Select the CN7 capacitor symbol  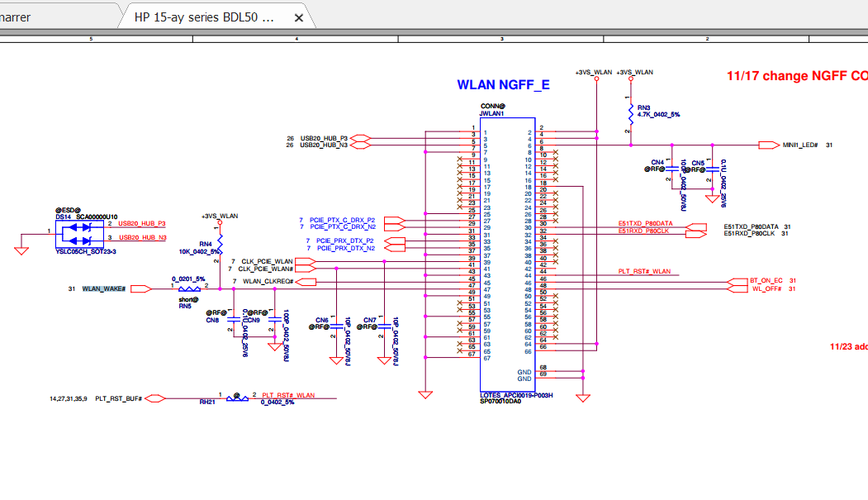[384, 326]
